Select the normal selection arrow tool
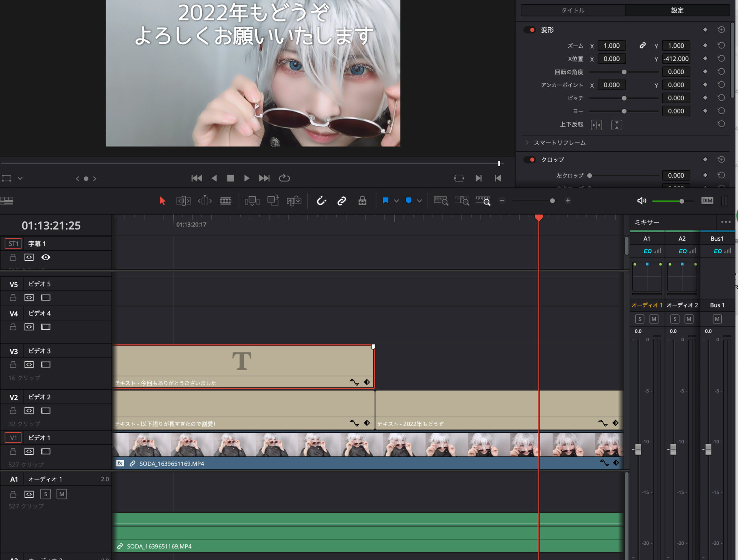Viewport: 738px width, 560px height. pos(163,201)
